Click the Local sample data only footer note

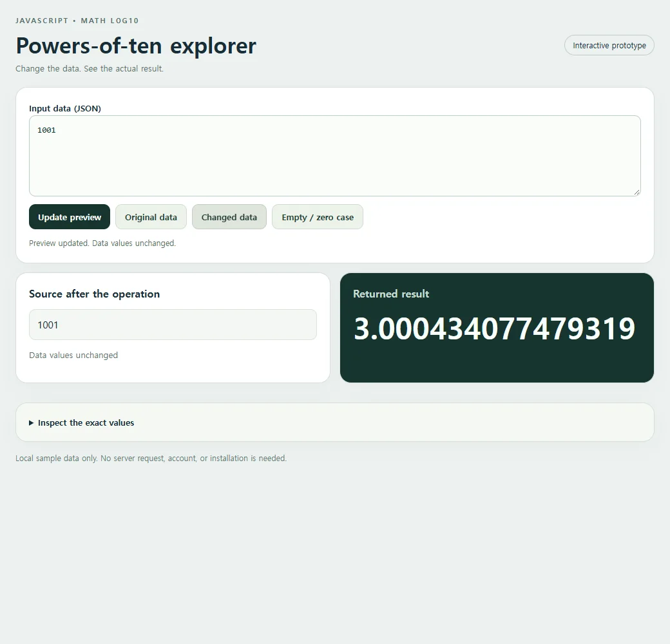[x=151, y=459]
